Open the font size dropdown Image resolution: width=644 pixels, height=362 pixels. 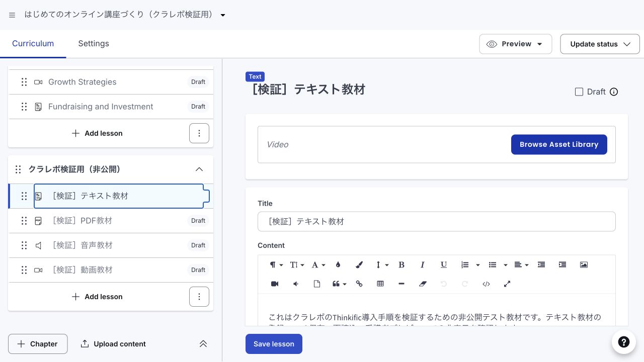[297, 265]
